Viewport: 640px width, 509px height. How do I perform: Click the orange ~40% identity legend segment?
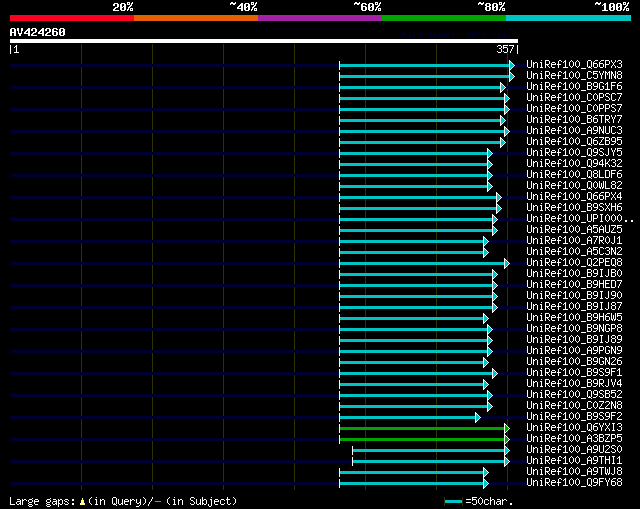[x=196, y=18]
